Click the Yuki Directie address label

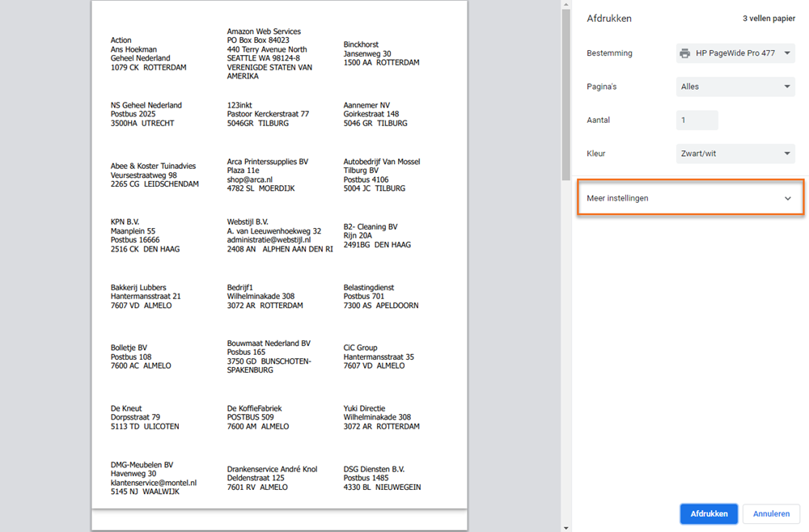382,417
